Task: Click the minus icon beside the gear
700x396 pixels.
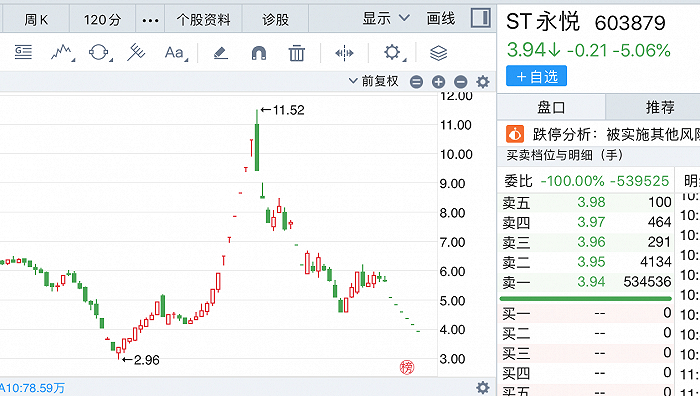Action: [460, 82]
